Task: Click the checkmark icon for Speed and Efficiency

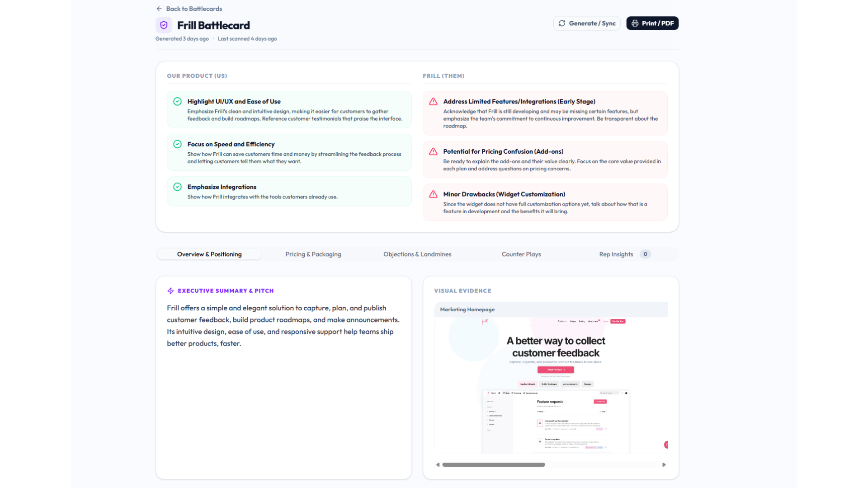Action: point(177,144)
